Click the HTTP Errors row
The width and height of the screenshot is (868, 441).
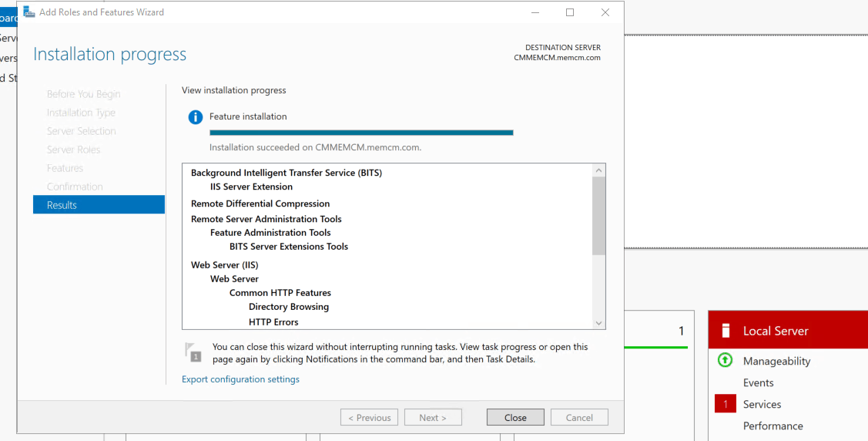[x=273, y=322]
